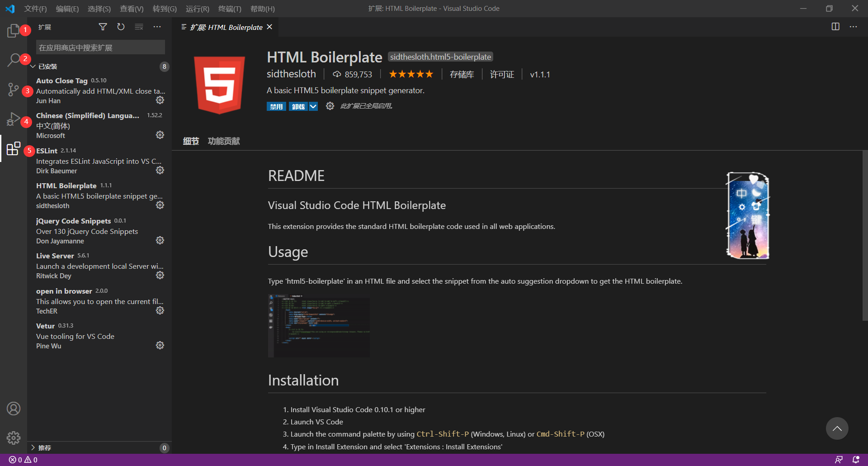Open extensions panel more actions menu

pos(157,27)
